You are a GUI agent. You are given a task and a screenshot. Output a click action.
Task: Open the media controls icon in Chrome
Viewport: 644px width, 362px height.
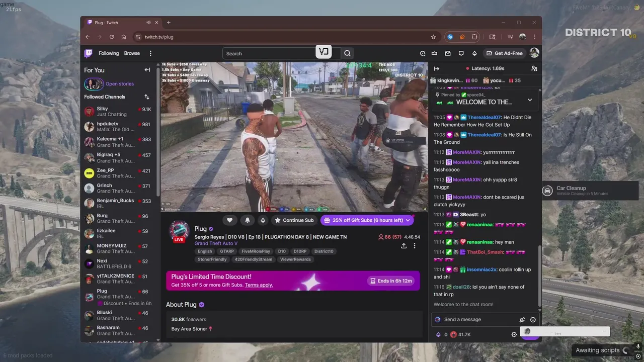click(511, 37)
